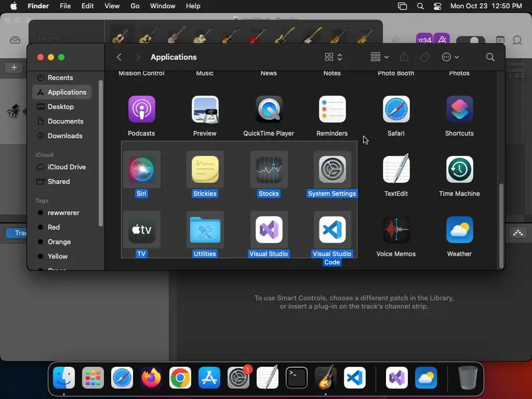Search in the Finder window

[490, 57]
